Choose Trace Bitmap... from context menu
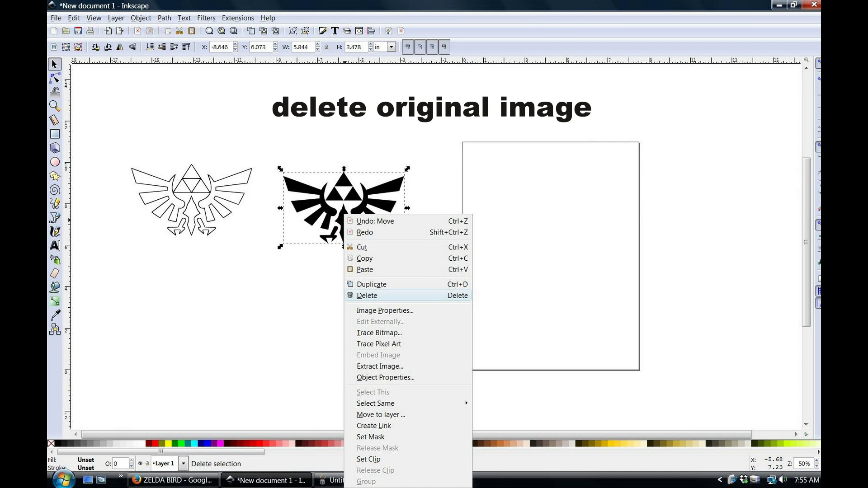868x488 pixels. (x=408, y=333)
